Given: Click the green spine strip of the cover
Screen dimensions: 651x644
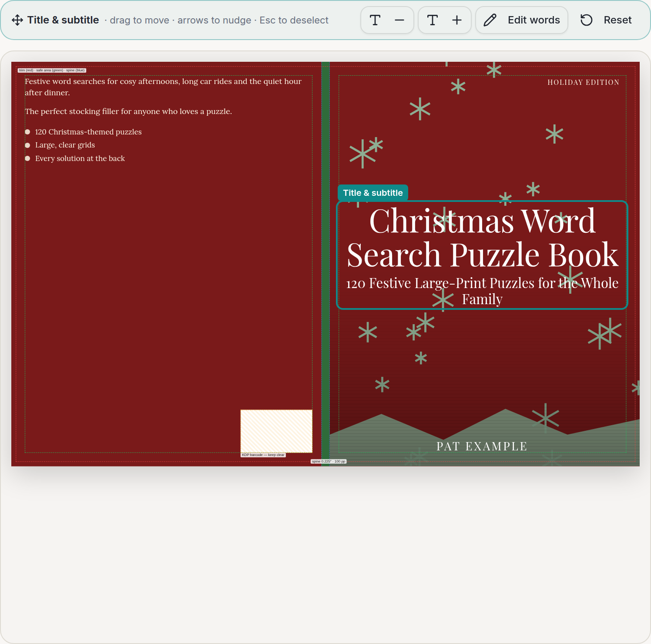Looking at the screenshot, I should coord(325,264).
